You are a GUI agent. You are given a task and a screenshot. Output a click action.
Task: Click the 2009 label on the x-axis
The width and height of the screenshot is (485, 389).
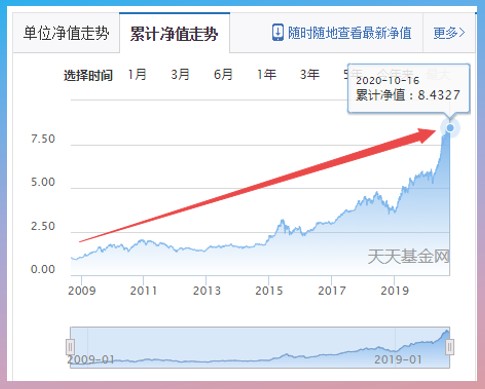(x=82, y=291)
